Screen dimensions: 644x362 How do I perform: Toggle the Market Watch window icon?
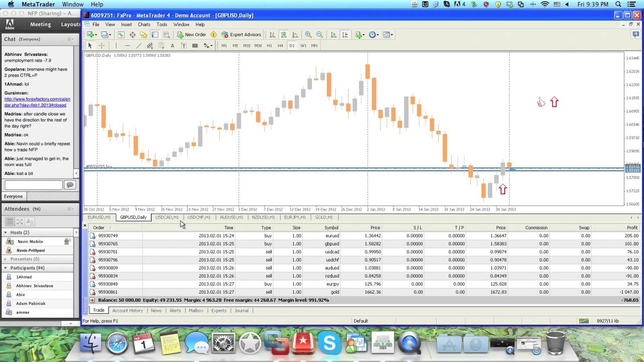tap(121, 35)
